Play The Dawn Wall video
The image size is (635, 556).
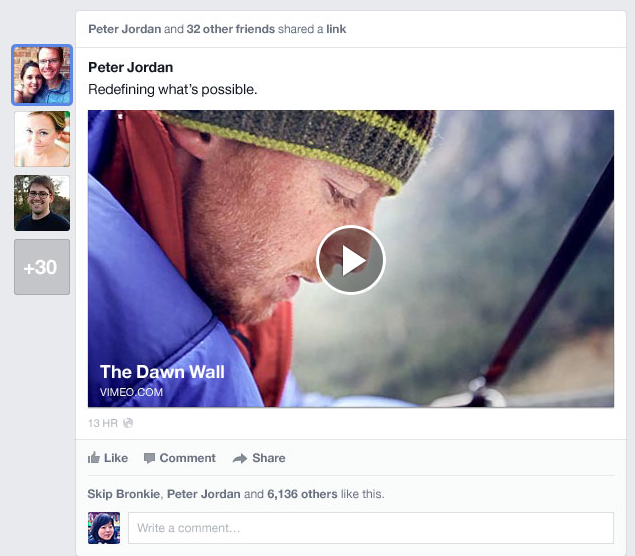350,260
